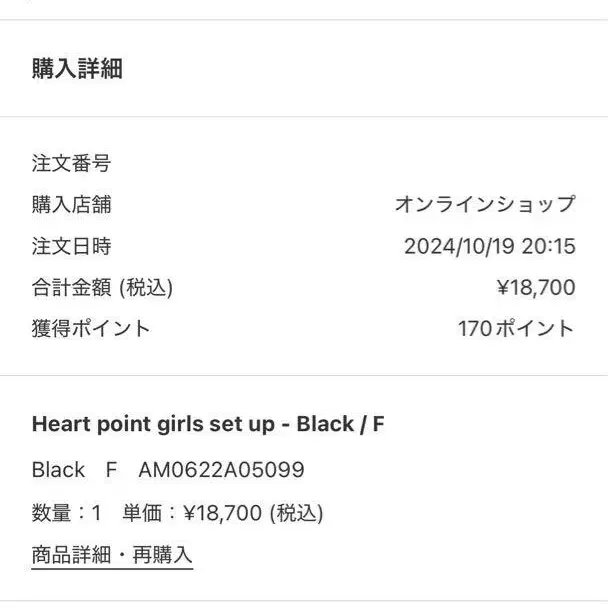Click the (税込) note after 合計金額

pos(146,288)
